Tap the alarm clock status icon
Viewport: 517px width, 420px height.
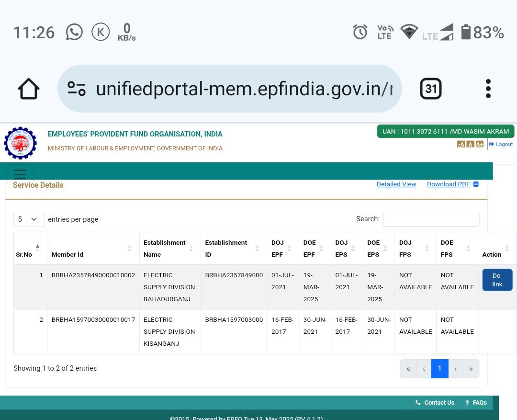[360, 32]
